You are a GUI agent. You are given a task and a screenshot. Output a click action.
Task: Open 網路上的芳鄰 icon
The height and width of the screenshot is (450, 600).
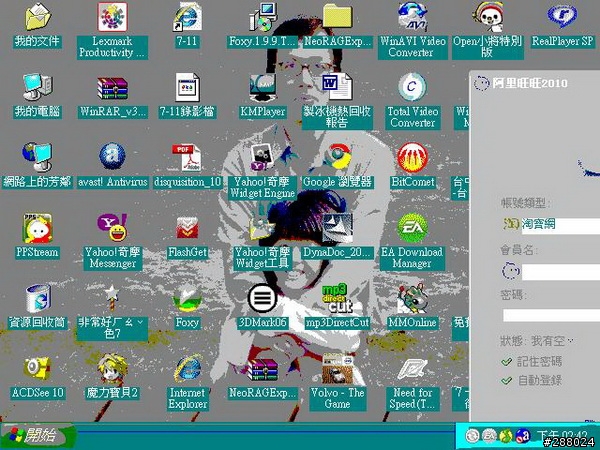pos(37,158)
